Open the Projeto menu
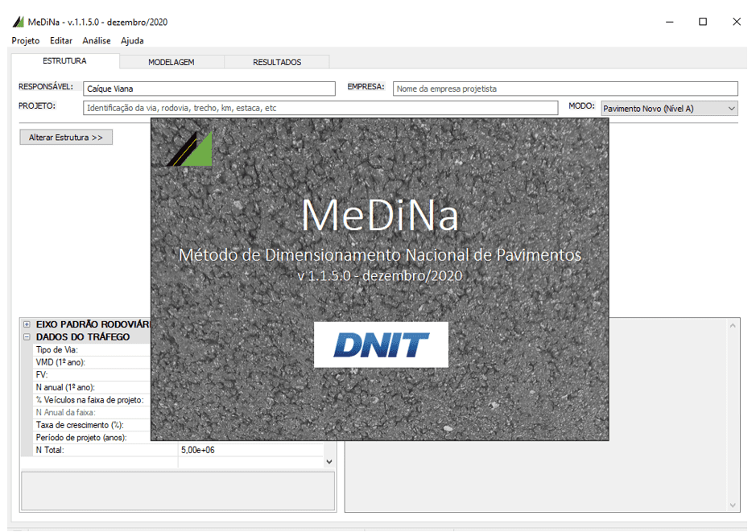The height and width of the screenshot is (532, 756). click(26, 41)
